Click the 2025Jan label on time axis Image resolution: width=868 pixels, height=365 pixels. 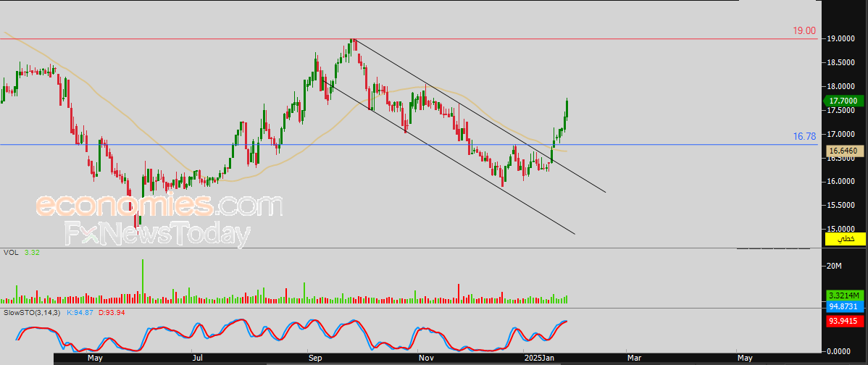540,358
